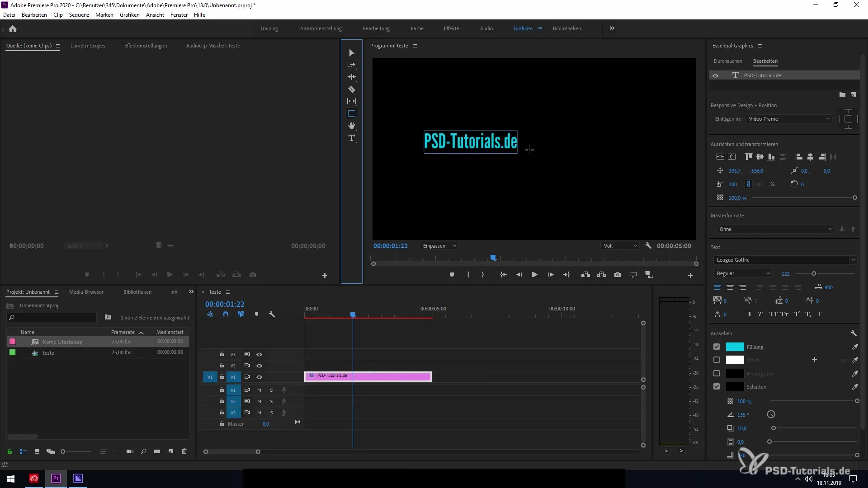Click Strich white color swatch
The width and height of the screenshot is (868, 488).
click(x=735, y=360)
